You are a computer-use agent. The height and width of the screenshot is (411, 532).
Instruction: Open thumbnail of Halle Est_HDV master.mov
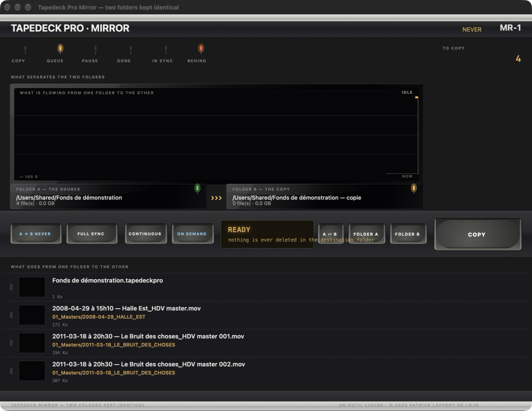32,315
